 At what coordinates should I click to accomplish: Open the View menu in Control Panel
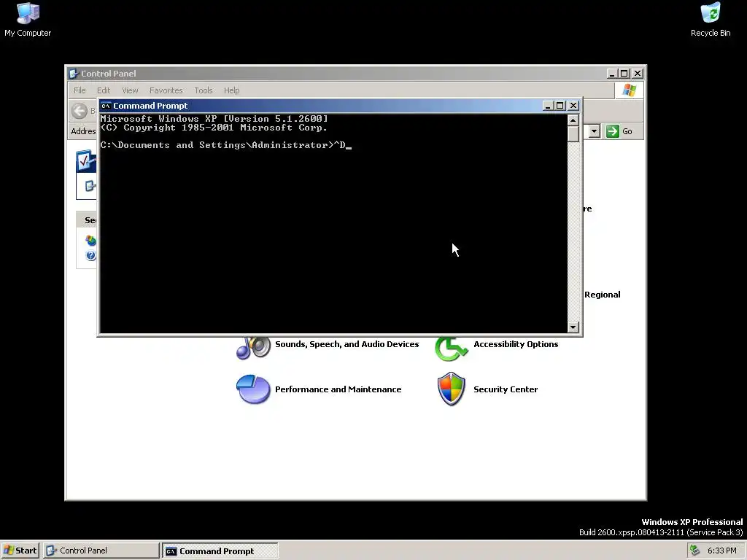click(130, 90)
